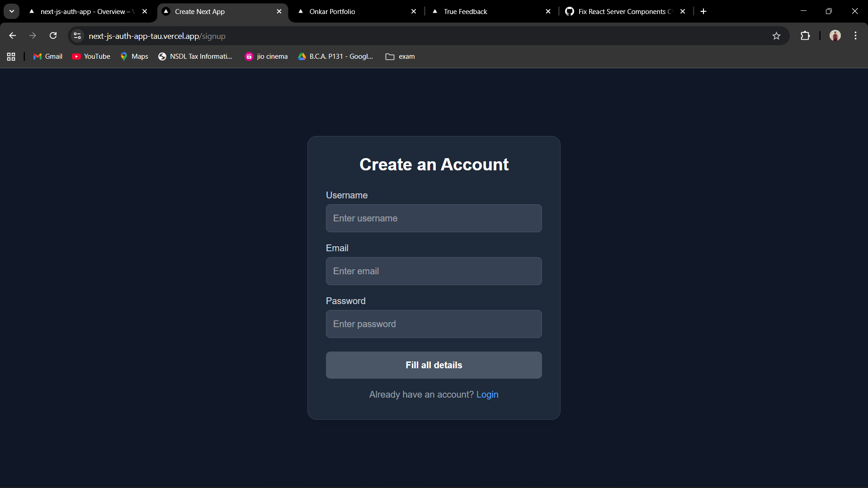Open the extensions puzzle icon
The width and height of the screenshot is (868, 488).
(x=805, y=36)
